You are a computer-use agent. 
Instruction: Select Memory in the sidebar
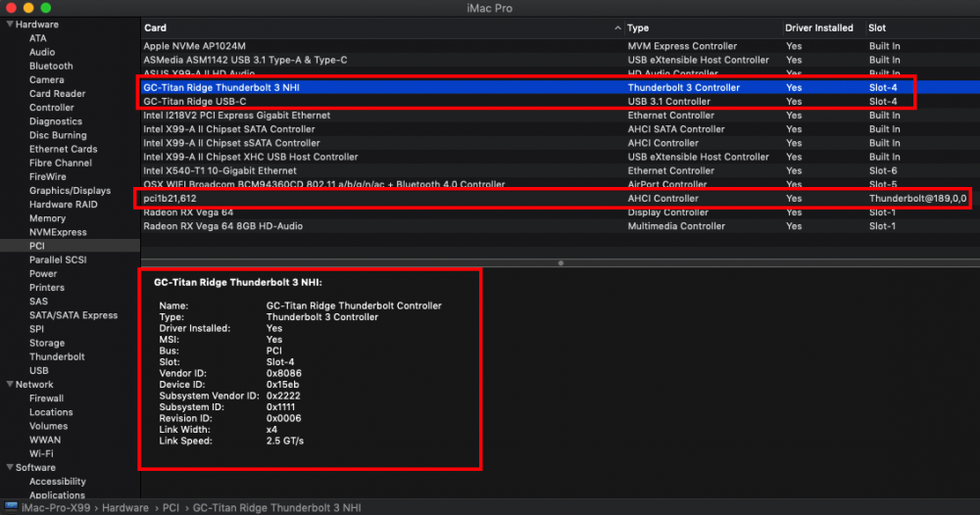(47, 218)
